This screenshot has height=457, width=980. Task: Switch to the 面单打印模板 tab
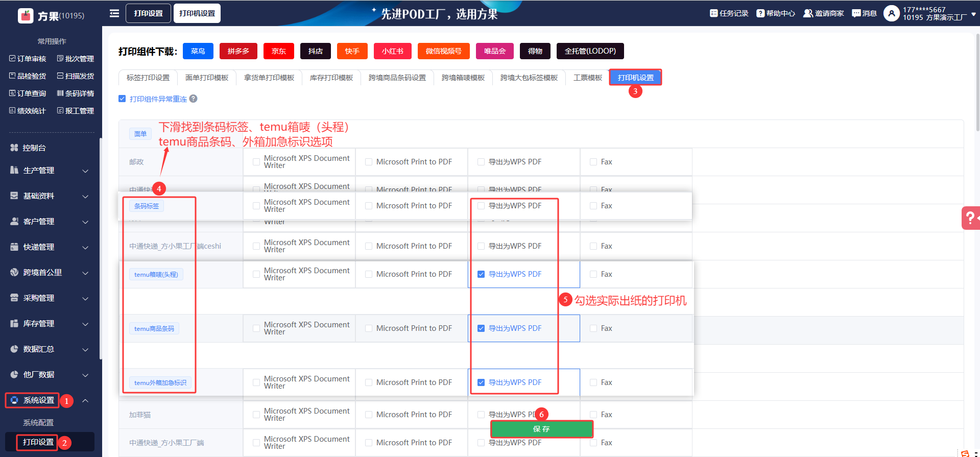[207, 78]
